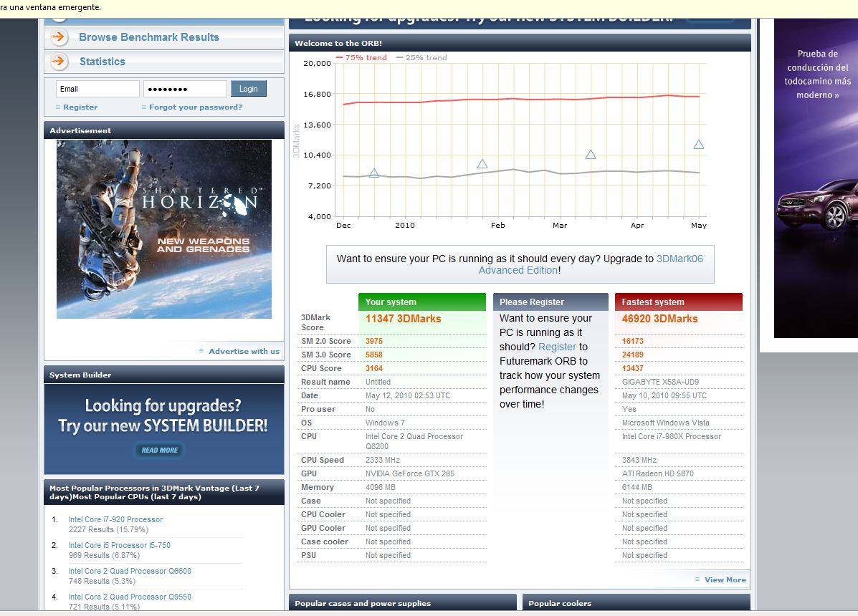Click Your system SM 3.0 Score 5858
The width and height of the screenshot is (858, 616).
point(374,355)
